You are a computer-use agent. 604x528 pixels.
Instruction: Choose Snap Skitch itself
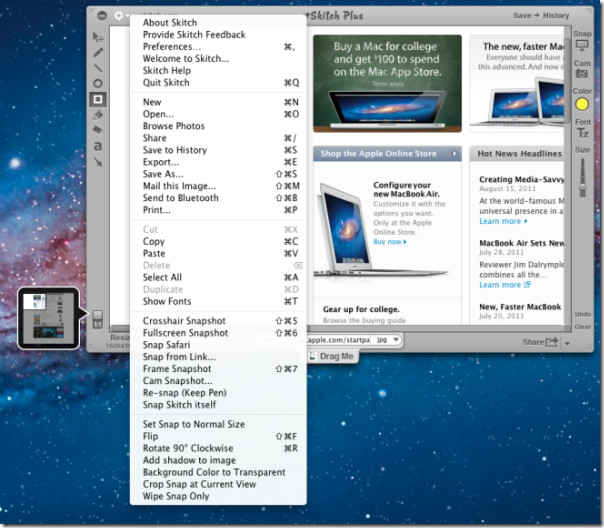click(218, 404)
